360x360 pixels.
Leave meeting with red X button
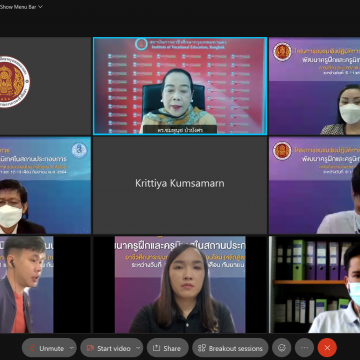point(327,348)
